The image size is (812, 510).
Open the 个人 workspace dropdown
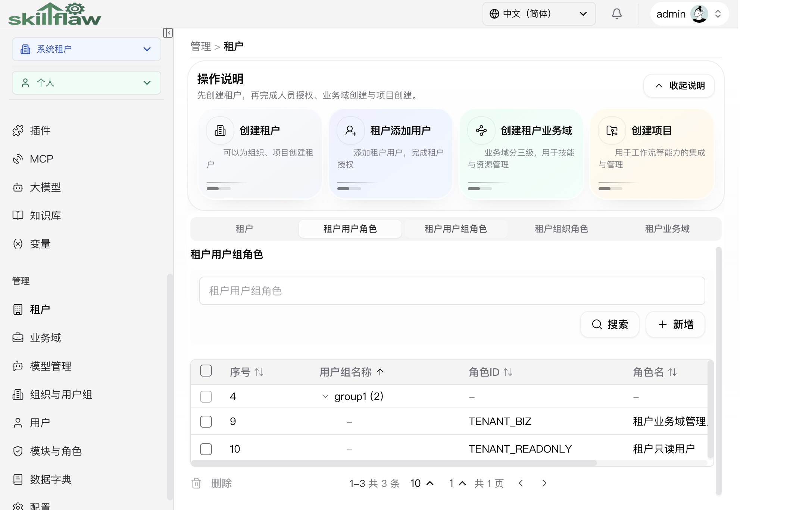87,83
